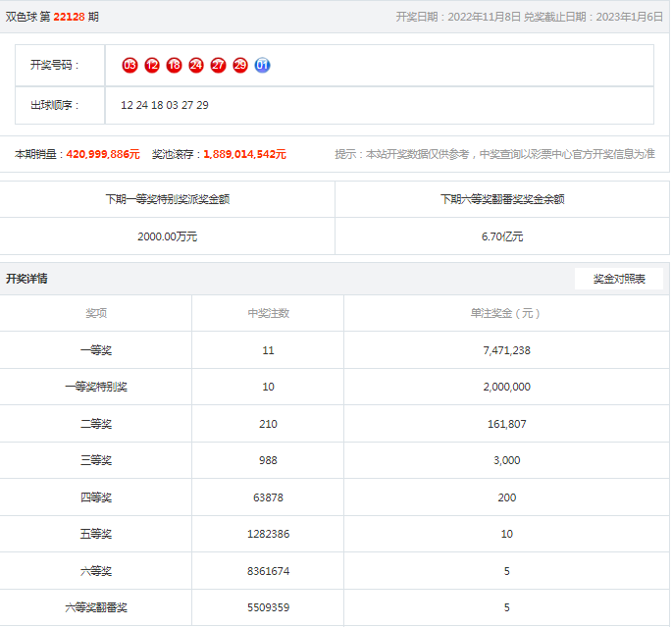Click the red ball numbered 24

[196, 65]
